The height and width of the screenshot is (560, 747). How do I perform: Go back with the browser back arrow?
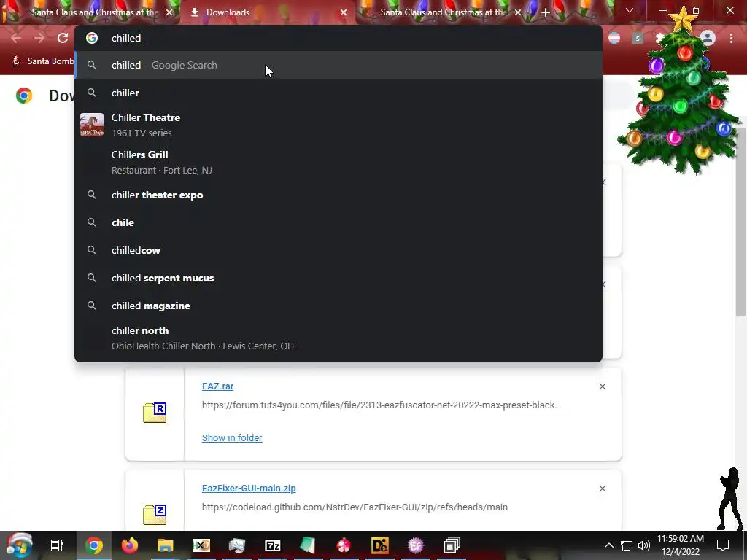click(x=16, y=38)
